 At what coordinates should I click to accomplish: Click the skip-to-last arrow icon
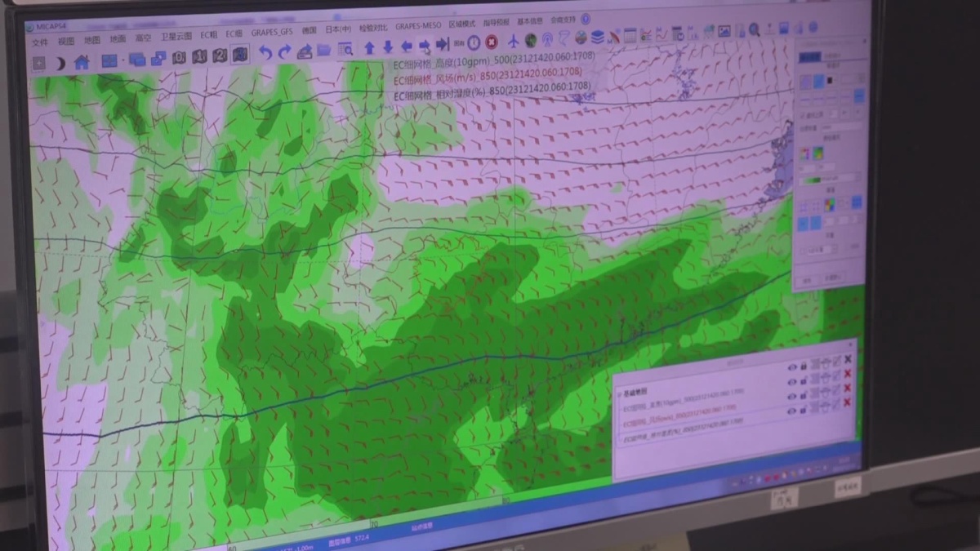coord(442,45)
